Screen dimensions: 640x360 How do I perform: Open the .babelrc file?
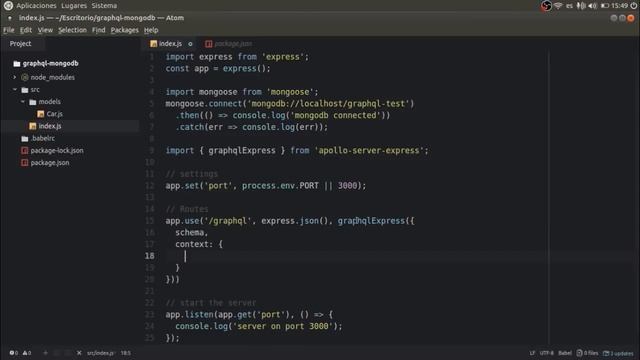[43, 138]
